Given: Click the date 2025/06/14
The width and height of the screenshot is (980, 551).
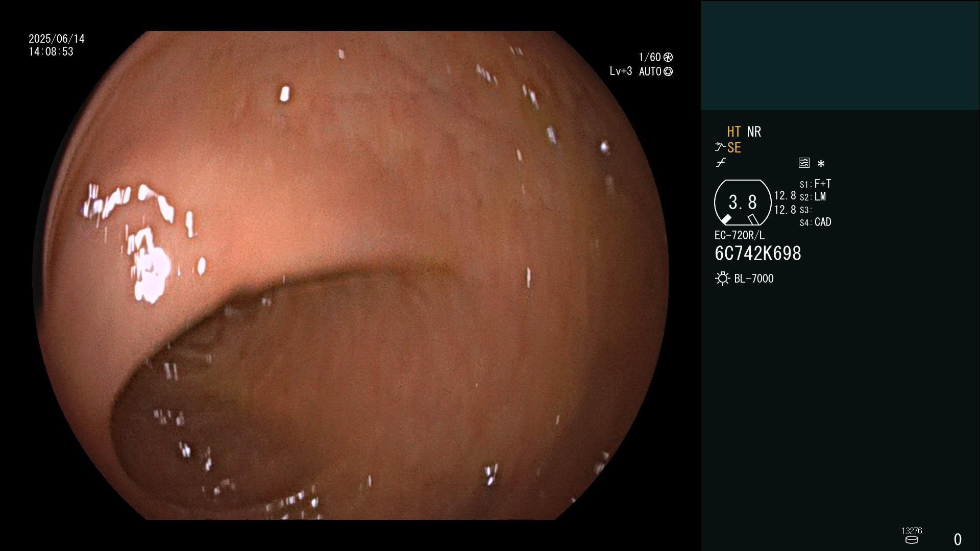Looking at the screenshot, I should [57, 39].
